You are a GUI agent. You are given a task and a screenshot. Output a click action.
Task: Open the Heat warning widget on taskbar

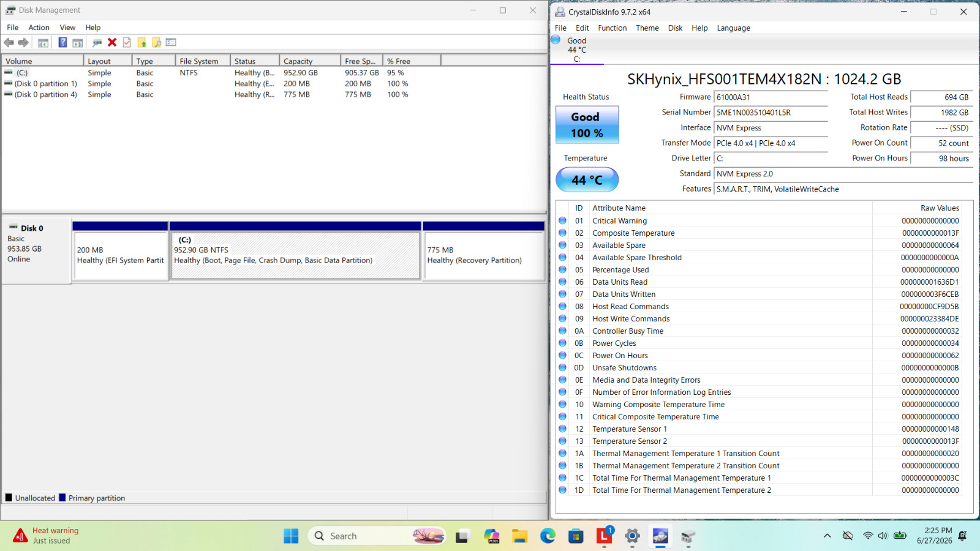click(46, 536)
